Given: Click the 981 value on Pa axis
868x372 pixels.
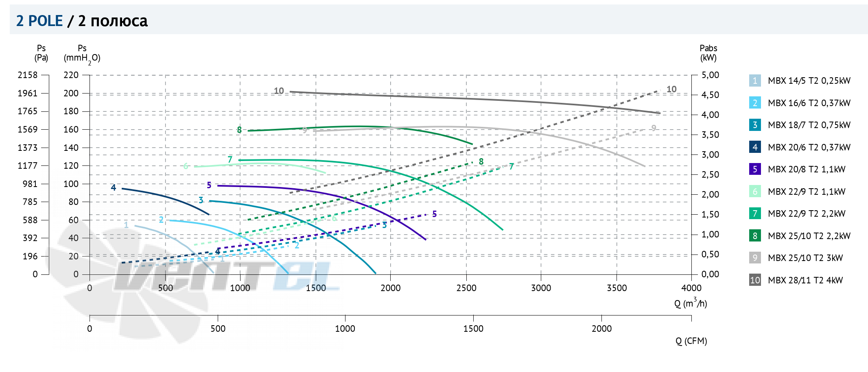Looking at the screenshot, I should tap(30, 184).
